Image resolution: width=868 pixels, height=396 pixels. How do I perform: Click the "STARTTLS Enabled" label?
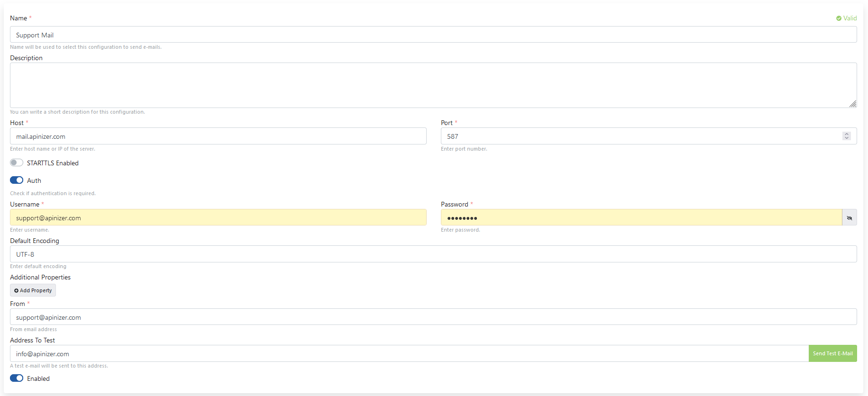click(53, 163)
